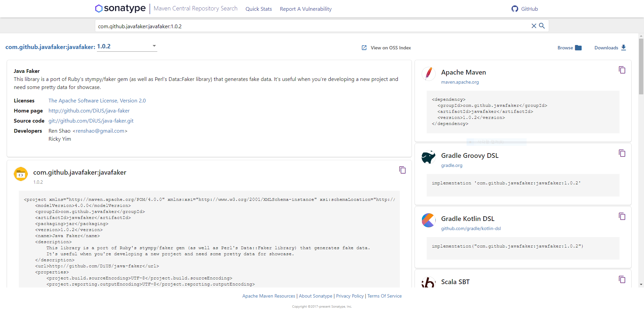Click the 'Gradle Groovy DSL' card heading
Screen dimensions: 644x313
pos(470,155)
